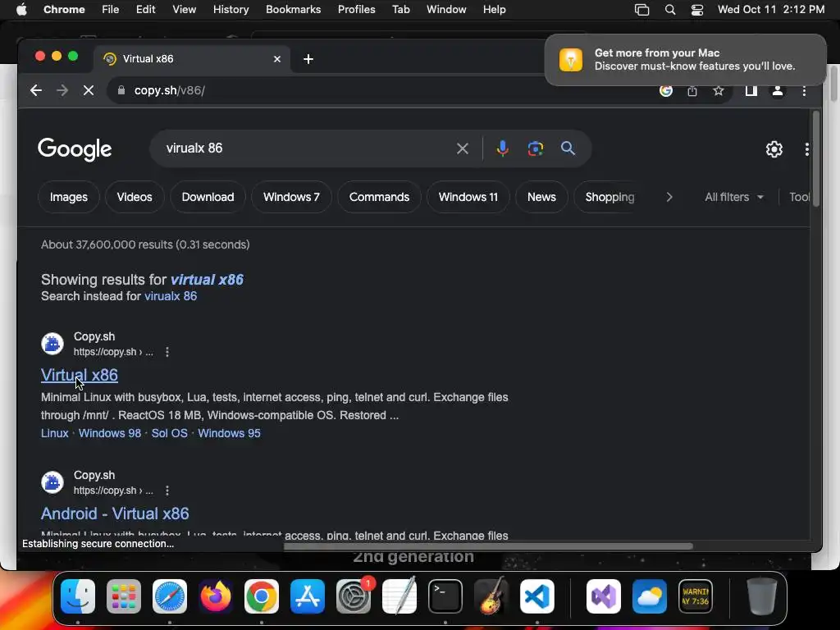Apply the Windows 7 filter chip
The height and width of the screenshot is (630, 840).
(x=291, y=197)
